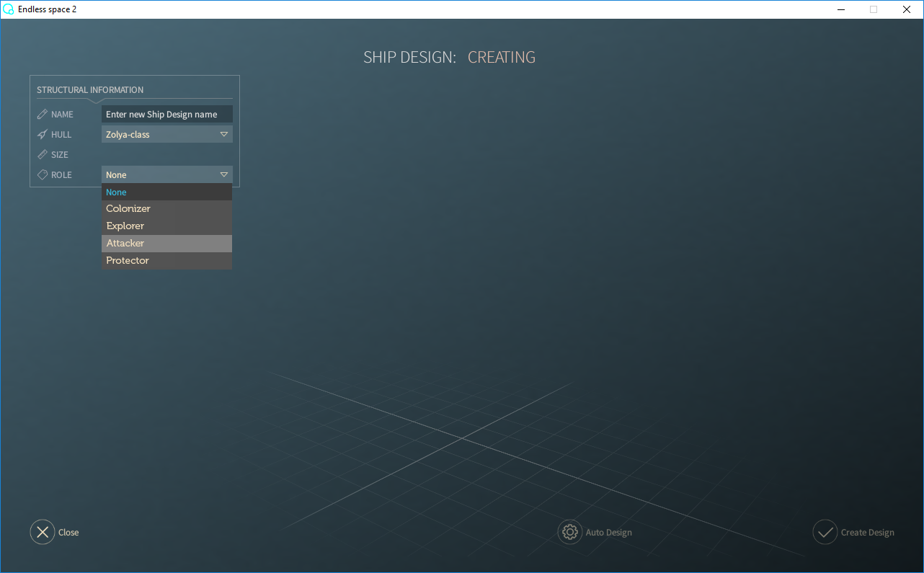Choose the Explorer role option
This screenshot has width=924, height=573.
click(x=166, y=226)
